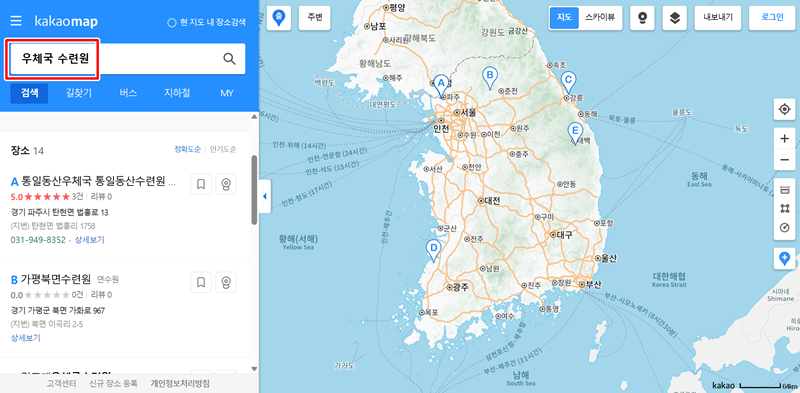Screen dimensions: 800x393
Task: Select the 길찾기 tab
Action: [x=79, y=93]
